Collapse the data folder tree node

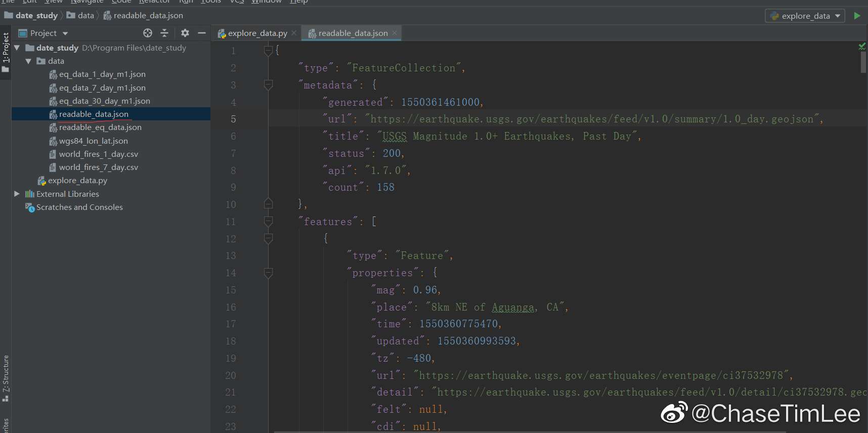[28, 61]
